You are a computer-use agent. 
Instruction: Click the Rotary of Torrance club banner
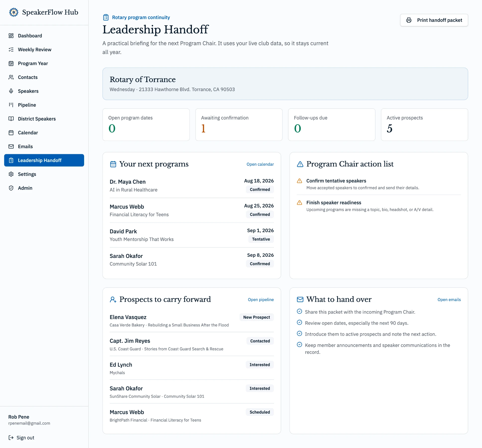click(x=285, y=84)
